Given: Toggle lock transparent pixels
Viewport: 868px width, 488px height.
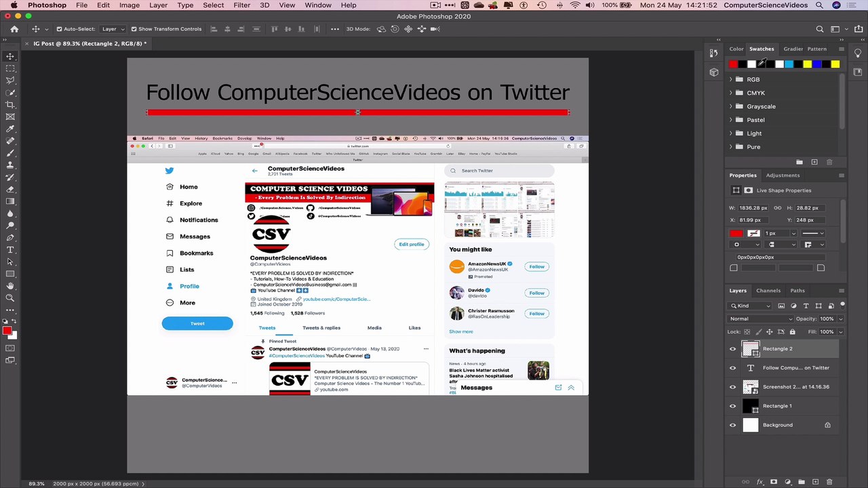Looking at the screenshot, I should (x=747, y=332).
